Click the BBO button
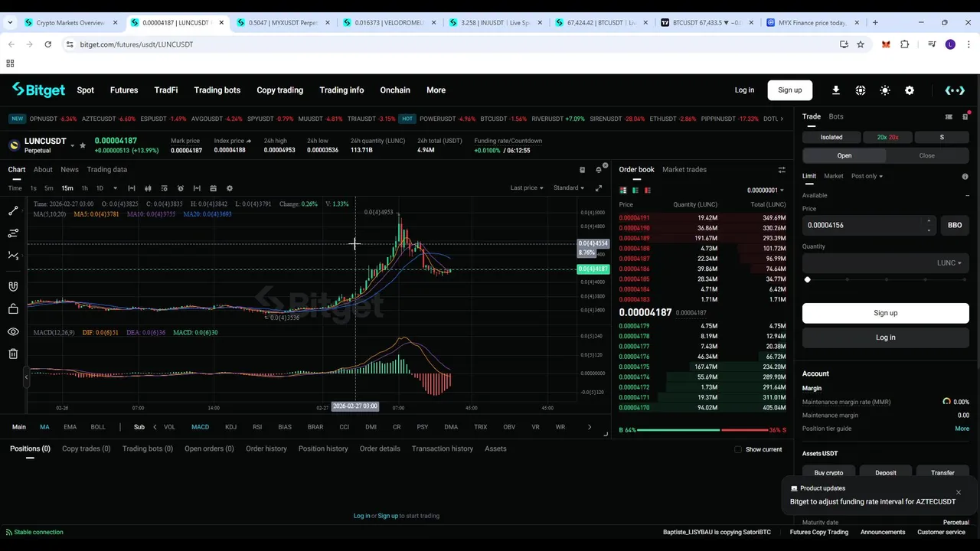The width and height of the screenshot is (980, 551). click(x=955, y=225)
